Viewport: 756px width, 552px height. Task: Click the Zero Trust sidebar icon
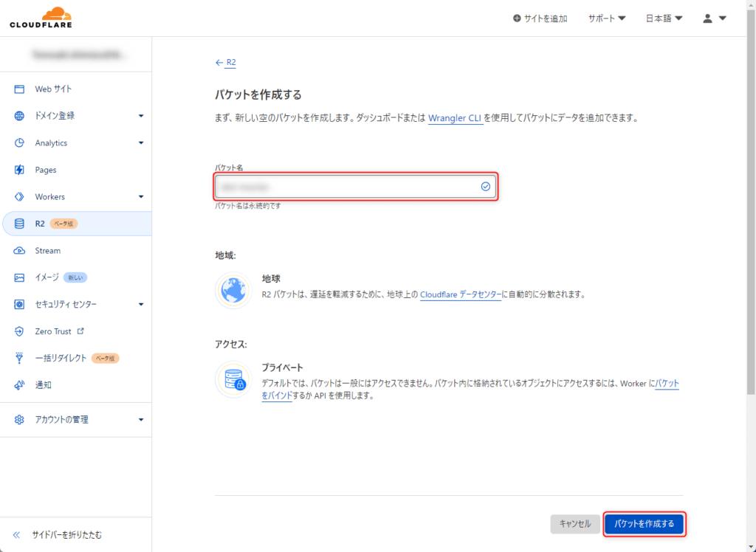[x=19, y=331]
